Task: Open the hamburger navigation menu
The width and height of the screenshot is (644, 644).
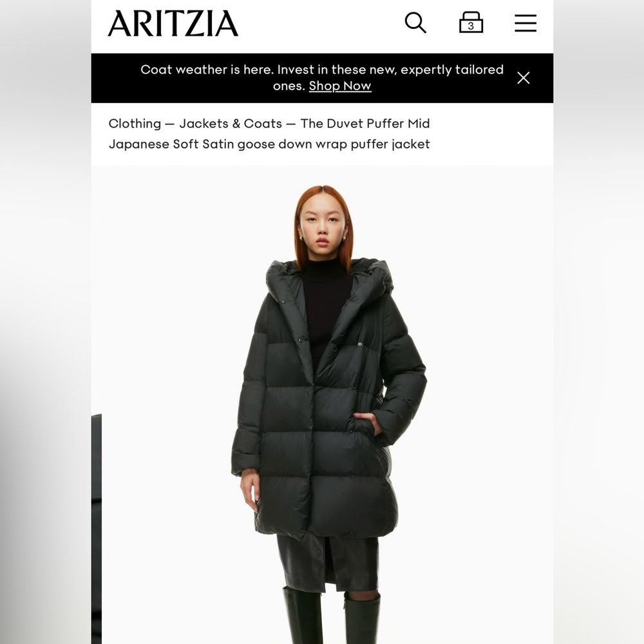Action: [x=526, y=23]
